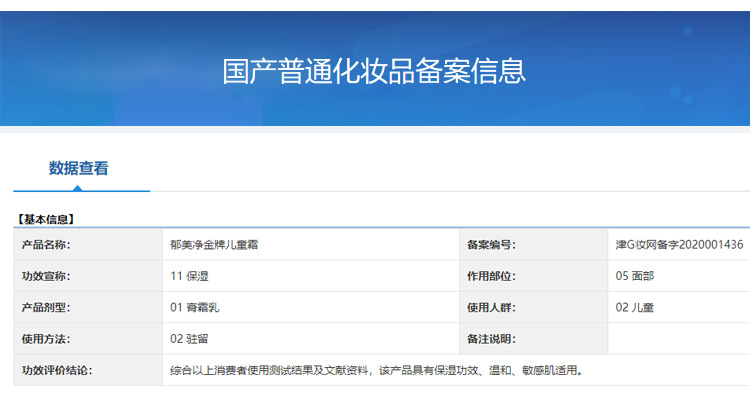Screen dimensions: 750x419
Task: Open the 数据查看 tab
Action: (x=79, y=168)
